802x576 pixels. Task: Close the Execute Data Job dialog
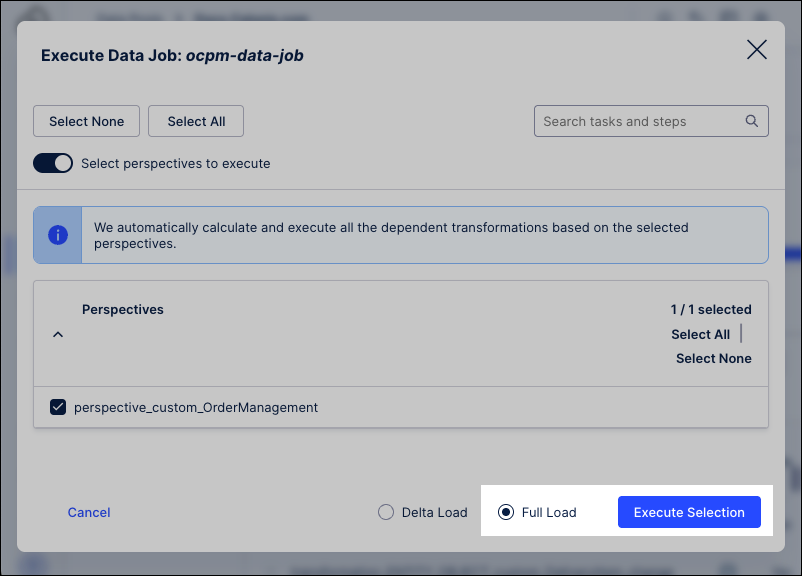pyautogui.click(x=757, y=50)
